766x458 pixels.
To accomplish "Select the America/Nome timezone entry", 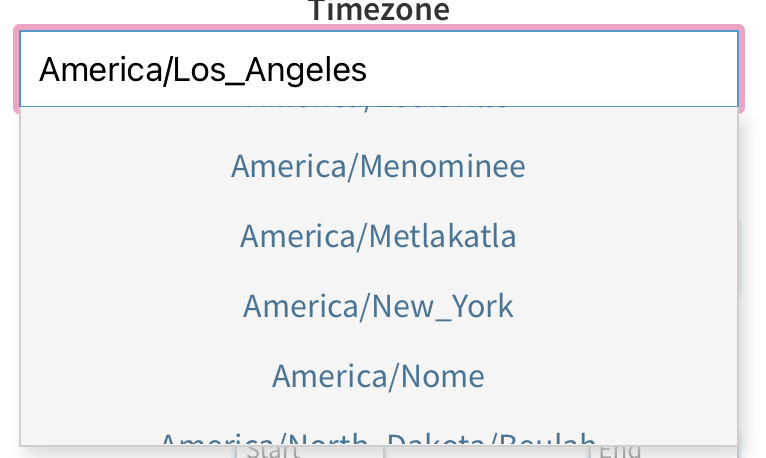I will point(378,376).
